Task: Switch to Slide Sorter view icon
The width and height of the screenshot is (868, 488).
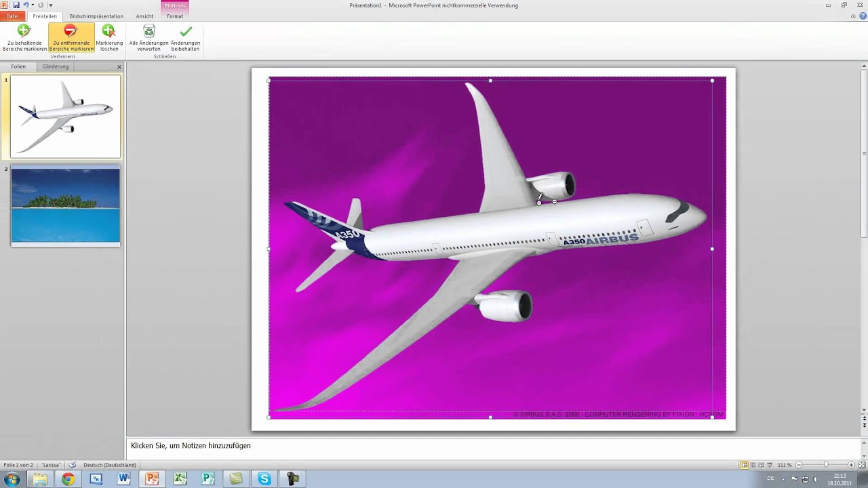Action: click(x=753, y=465)
